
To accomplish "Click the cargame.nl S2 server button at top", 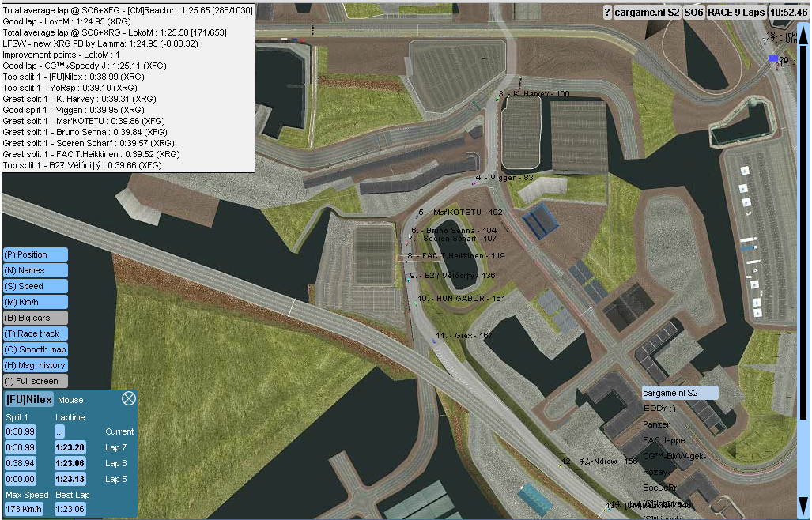I will (x=647, y=13).
